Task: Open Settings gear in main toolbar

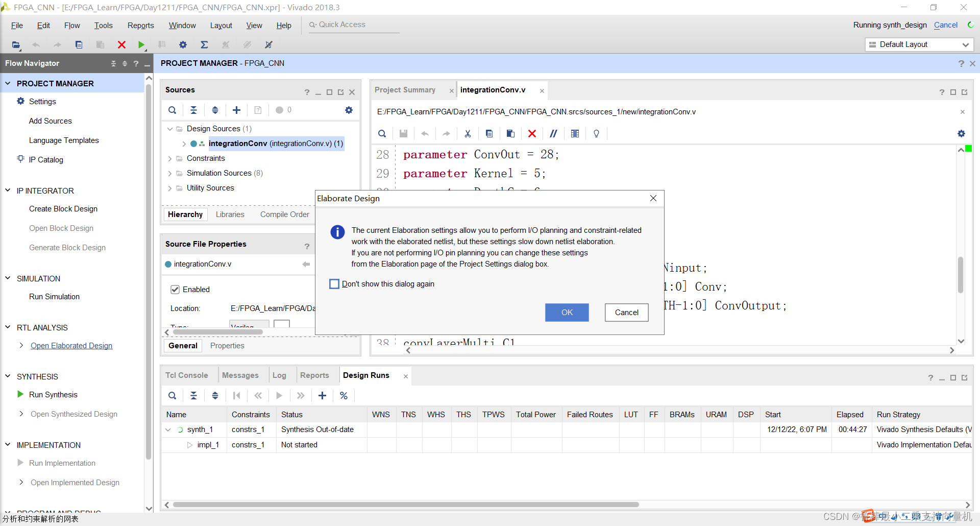Action: point(183,45)
